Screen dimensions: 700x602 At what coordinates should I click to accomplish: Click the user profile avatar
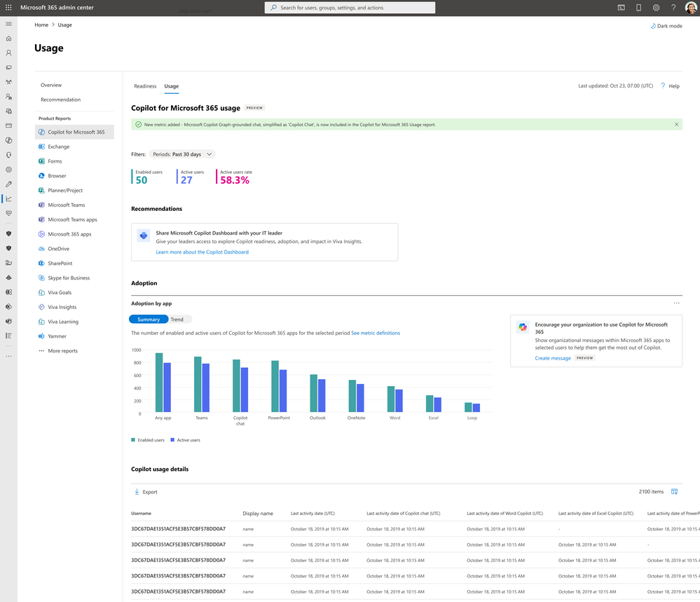691,8
